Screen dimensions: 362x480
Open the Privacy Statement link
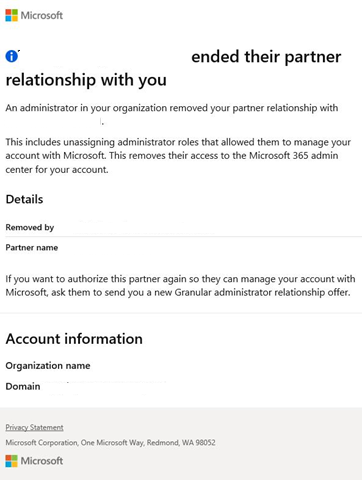point(34,427)
